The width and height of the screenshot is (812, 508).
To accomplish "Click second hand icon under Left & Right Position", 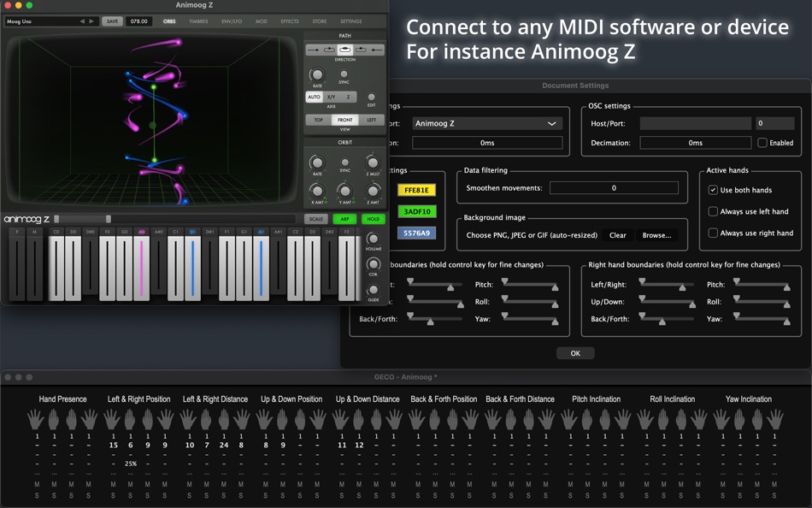I will (130, 419).
